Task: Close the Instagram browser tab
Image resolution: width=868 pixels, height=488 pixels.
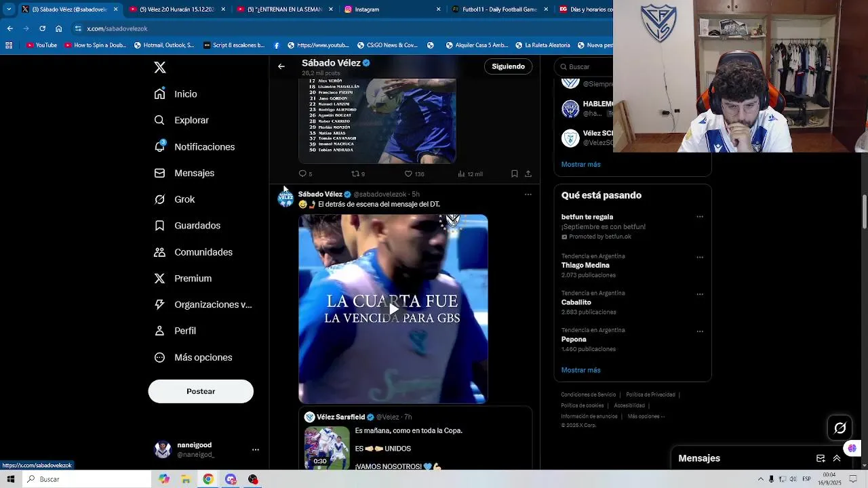Action: (x=439, y=9)
